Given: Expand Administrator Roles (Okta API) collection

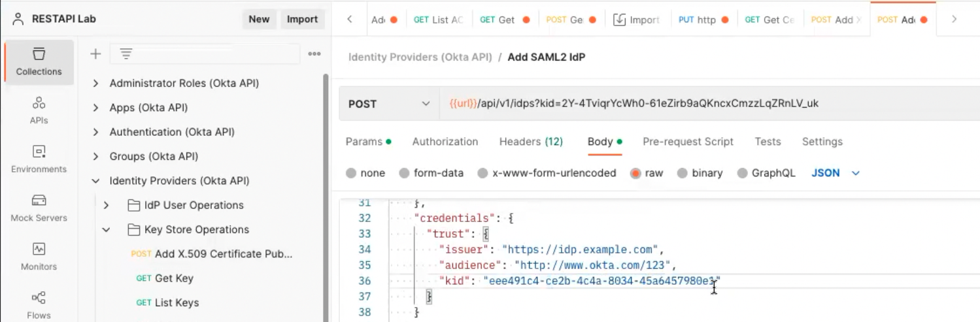Looking at the screenshot, I should pos(96,84).
